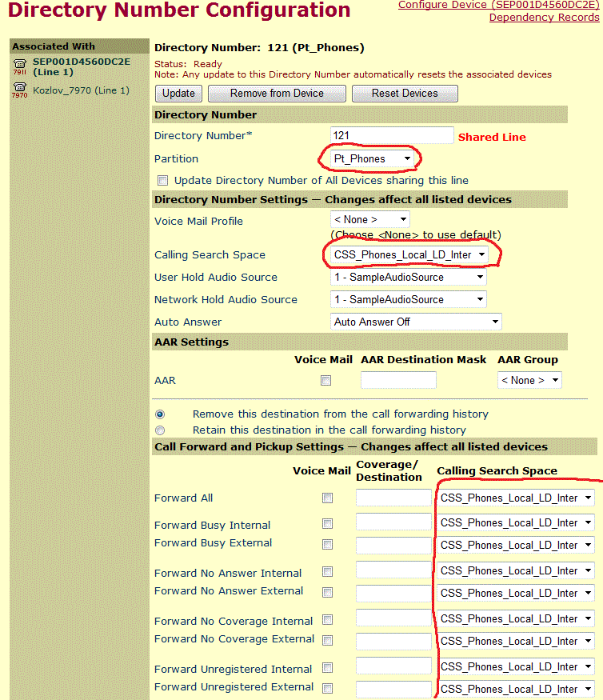
Task: Open the Configure Device link
Action: [x=498, y=5]
